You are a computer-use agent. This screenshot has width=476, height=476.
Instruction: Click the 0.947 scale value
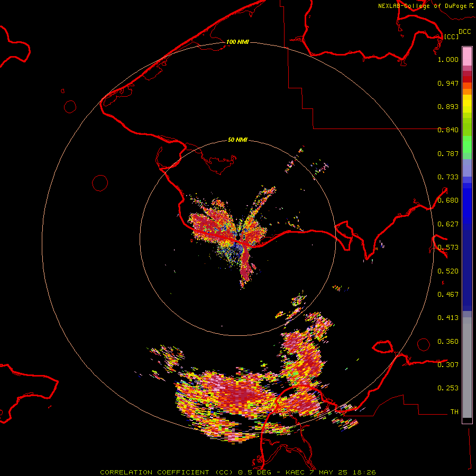pyautogui.click(x=448, y=83)
